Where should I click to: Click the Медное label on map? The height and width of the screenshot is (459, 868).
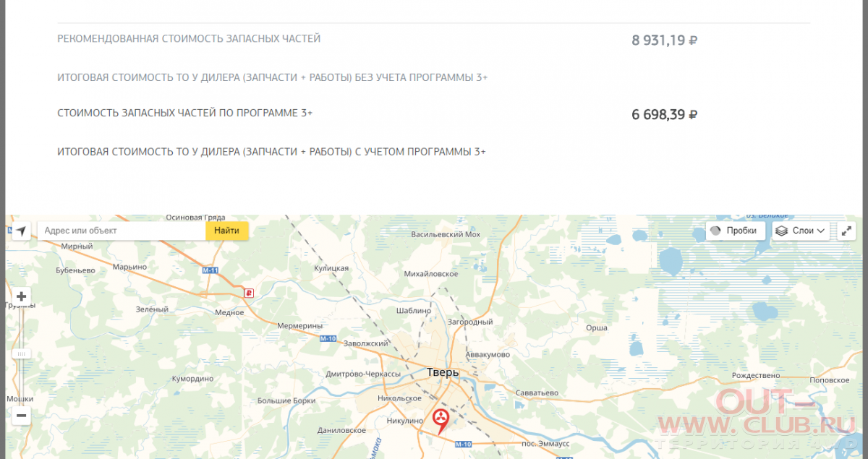[x=230, y=313]
